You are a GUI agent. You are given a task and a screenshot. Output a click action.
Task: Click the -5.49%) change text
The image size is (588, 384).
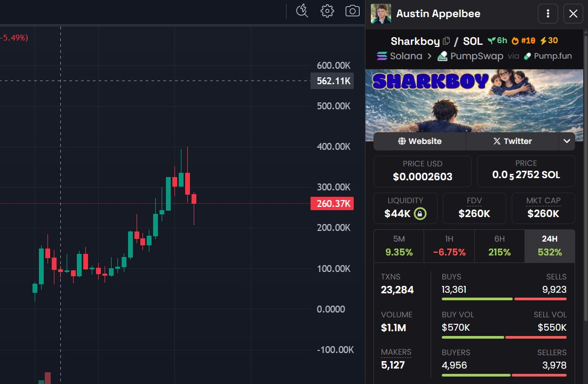14,37
